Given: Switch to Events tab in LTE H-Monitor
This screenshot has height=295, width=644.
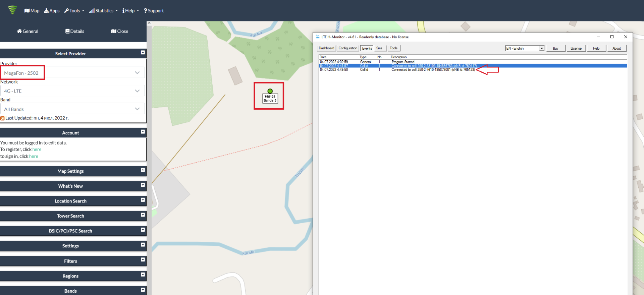Looking at the screenshot, I should [367, 48].
